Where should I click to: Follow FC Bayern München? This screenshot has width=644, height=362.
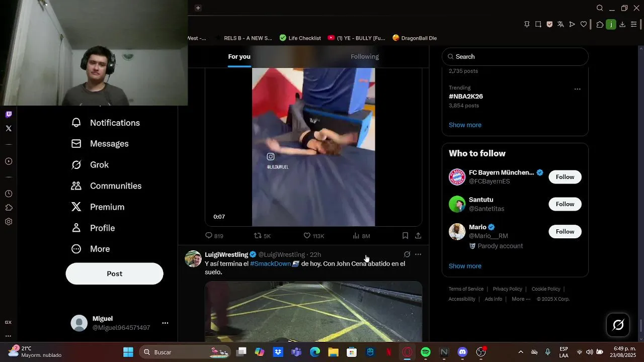tap(565, 177)
